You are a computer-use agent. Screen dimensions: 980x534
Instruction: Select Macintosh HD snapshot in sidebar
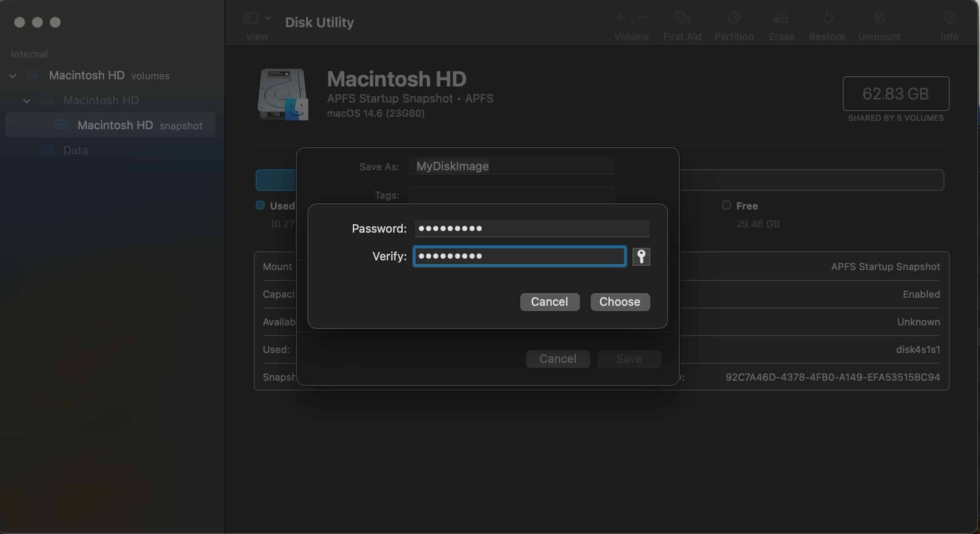pyautogui.click(x=110, y=125)
